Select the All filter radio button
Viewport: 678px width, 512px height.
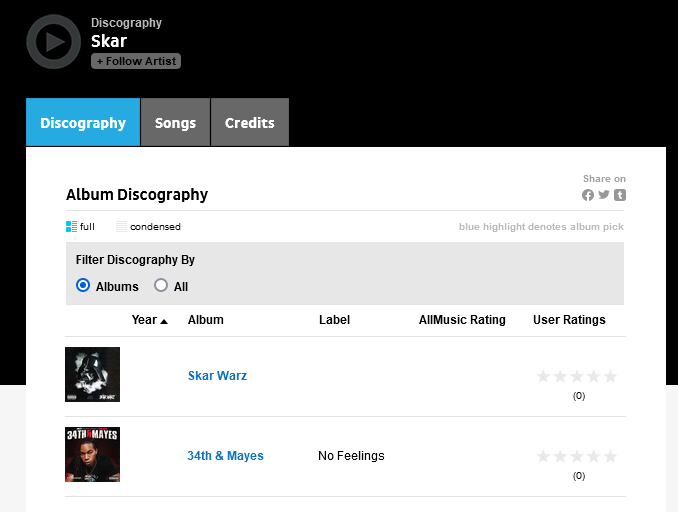(161, 286)
